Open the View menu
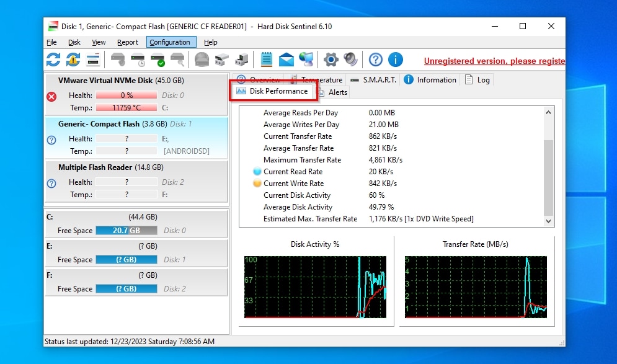This screenshot has height=364, width=617. (99, 42)
